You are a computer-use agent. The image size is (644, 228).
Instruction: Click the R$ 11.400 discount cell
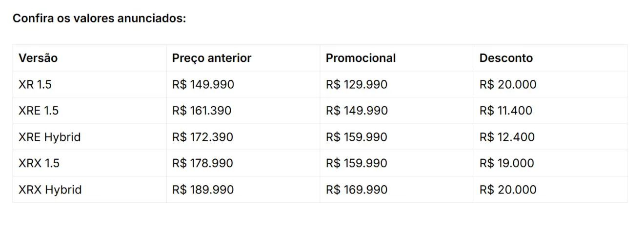click(550, 111)
